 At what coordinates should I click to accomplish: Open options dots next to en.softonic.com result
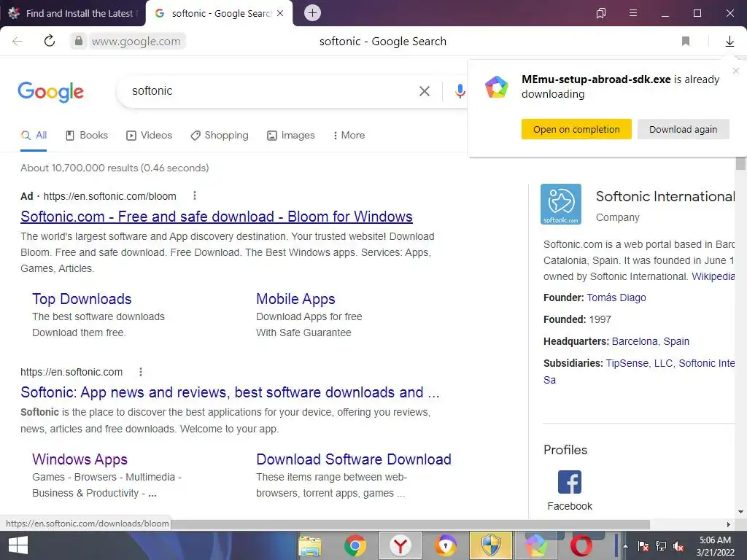click(141, 372)
